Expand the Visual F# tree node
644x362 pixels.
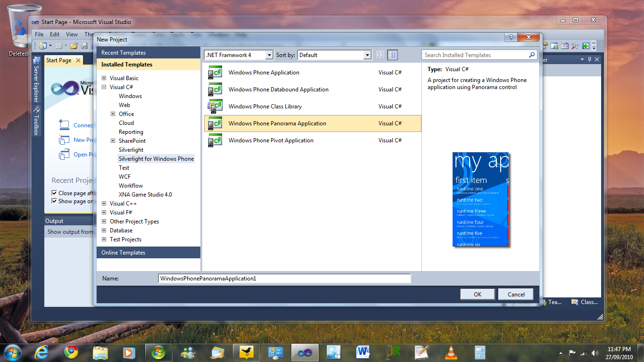[104, 213]
